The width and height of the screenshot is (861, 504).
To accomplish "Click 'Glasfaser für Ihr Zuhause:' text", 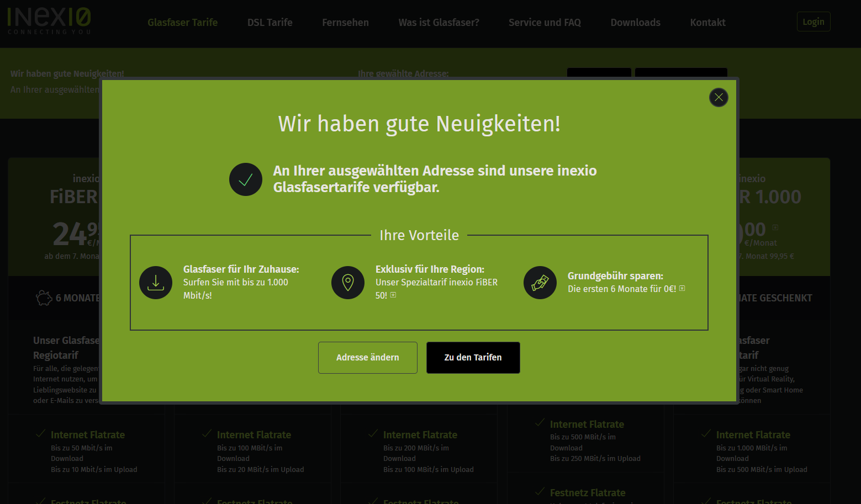I will click(241, 269).
